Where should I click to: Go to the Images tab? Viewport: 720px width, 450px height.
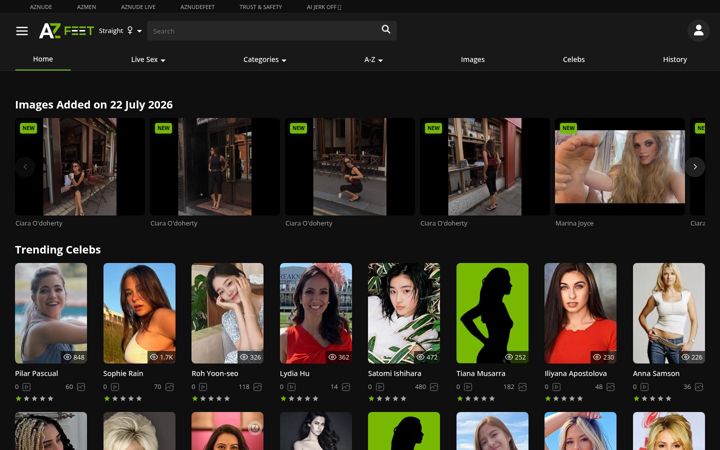[x=472, y=60]
